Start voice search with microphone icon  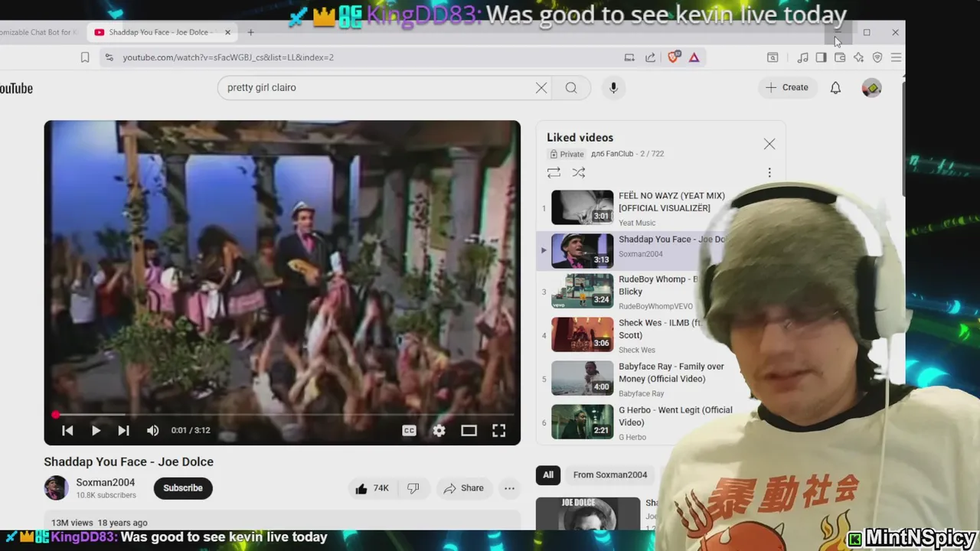(x=613, y=87)
